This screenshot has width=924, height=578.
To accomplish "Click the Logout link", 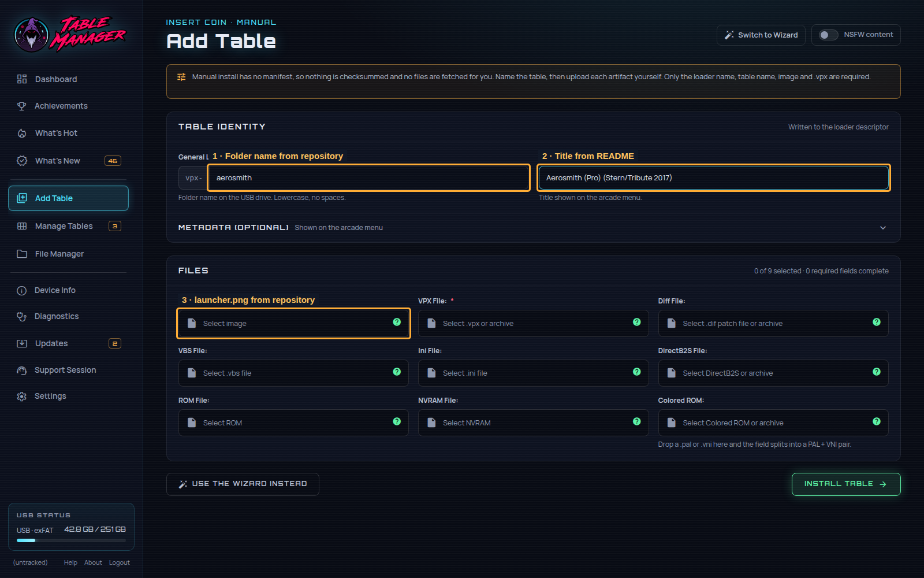I will (x=120, y=562).
